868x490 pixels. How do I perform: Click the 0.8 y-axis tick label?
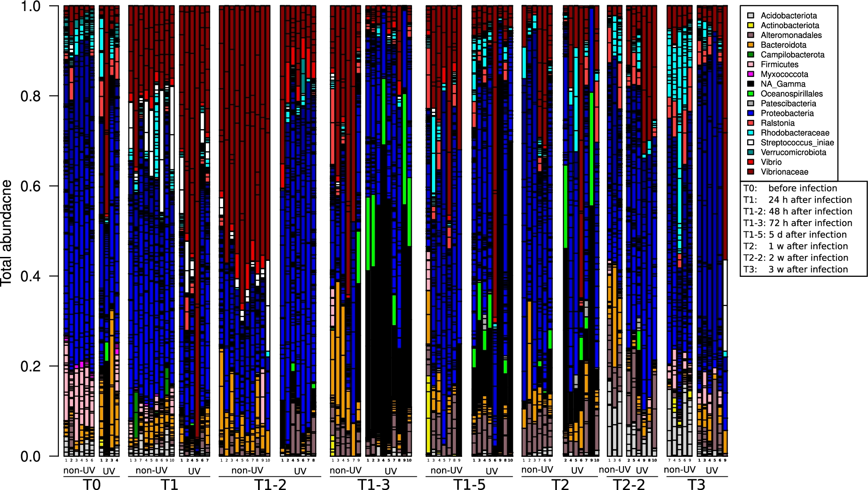(x=31, y=96)
